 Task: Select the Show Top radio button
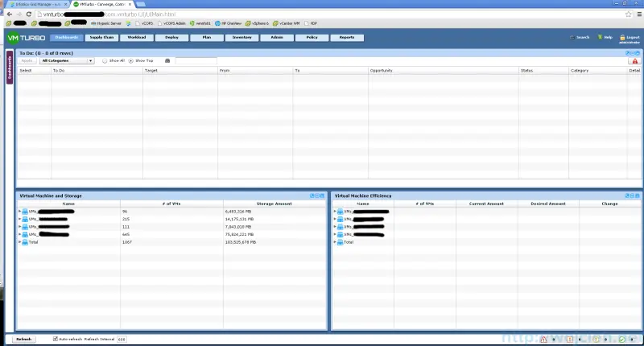pyautogui.click(x=130, y=60)
